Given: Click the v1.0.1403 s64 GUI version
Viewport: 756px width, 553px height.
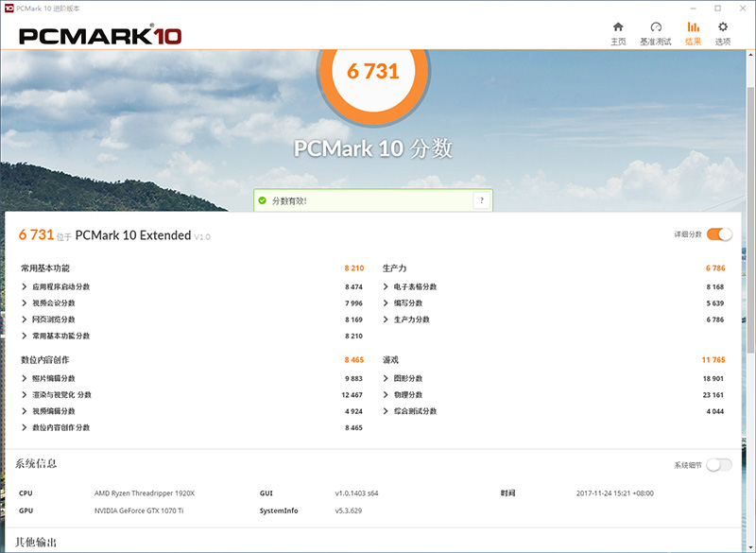Looking at the screenshot, I should click(357, 493).
